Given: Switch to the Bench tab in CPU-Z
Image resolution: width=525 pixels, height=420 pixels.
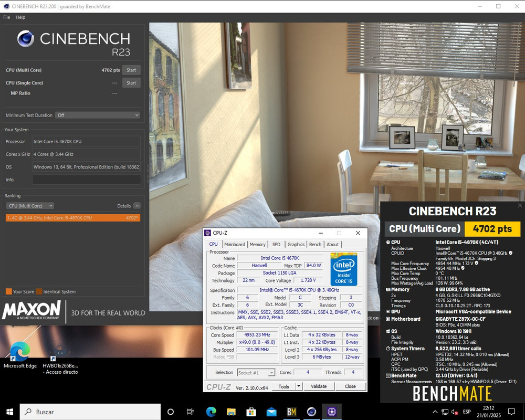Looking at the screenshot, I should point(315,245).
